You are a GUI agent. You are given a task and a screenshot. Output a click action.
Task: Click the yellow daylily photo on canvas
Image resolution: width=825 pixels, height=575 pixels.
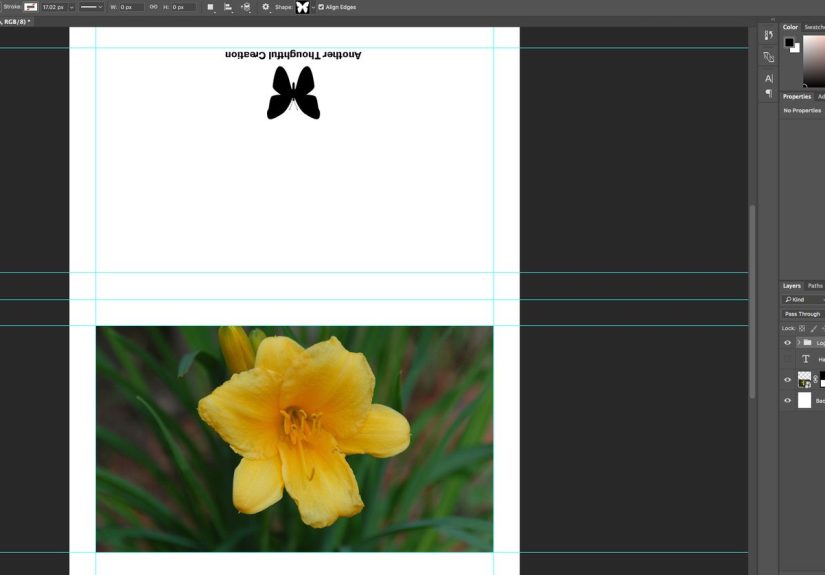(295, 439)
